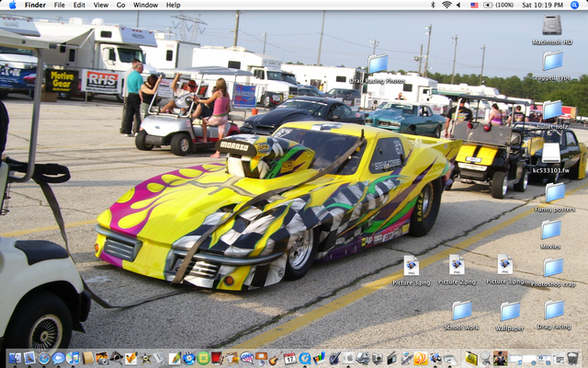The image size is (588, 368).
Task: Open the Window menu
Action: tap(145, 5)
